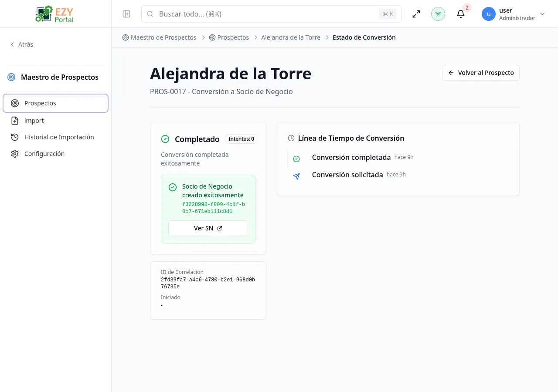Go back via Atrás link
Screen dimensions: 558x392
pos(21,44)
